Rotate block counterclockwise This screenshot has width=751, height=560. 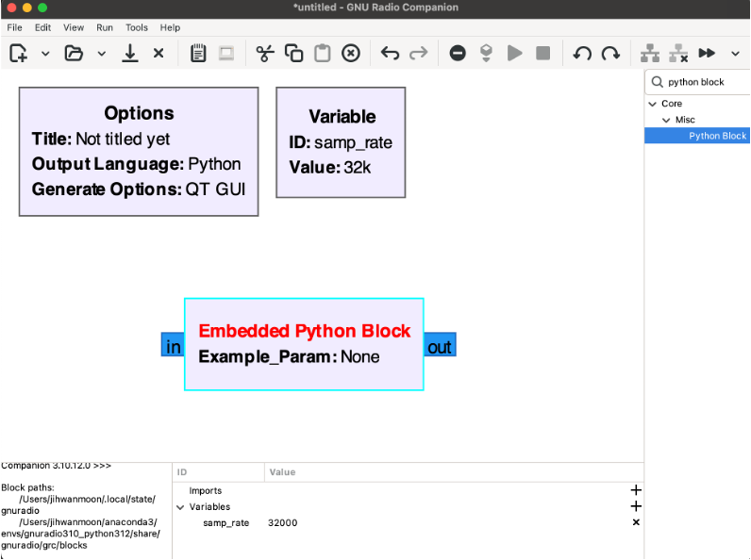click(582, 53)
